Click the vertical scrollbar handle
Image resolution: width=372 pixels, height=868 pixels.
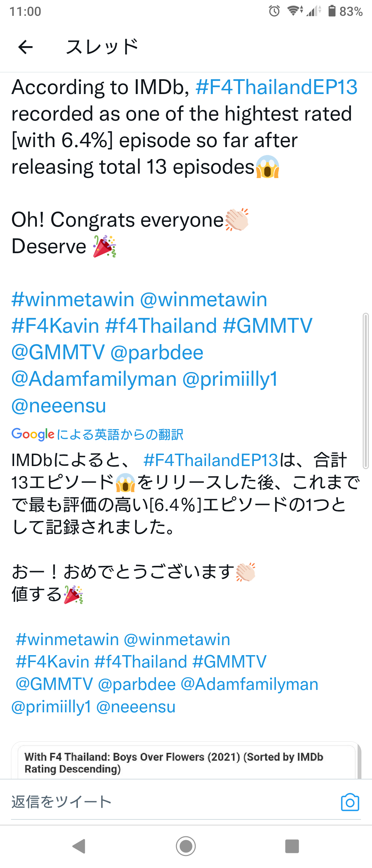pyautogui.click(x=365, y=391)
